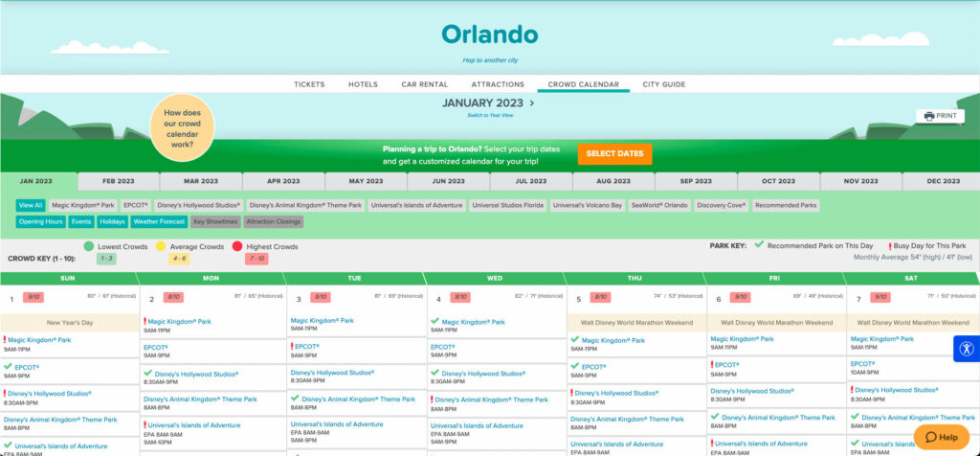980x456 pixels.
Task: Switch to the JUL 2023 tab
Action: (531, 181)
